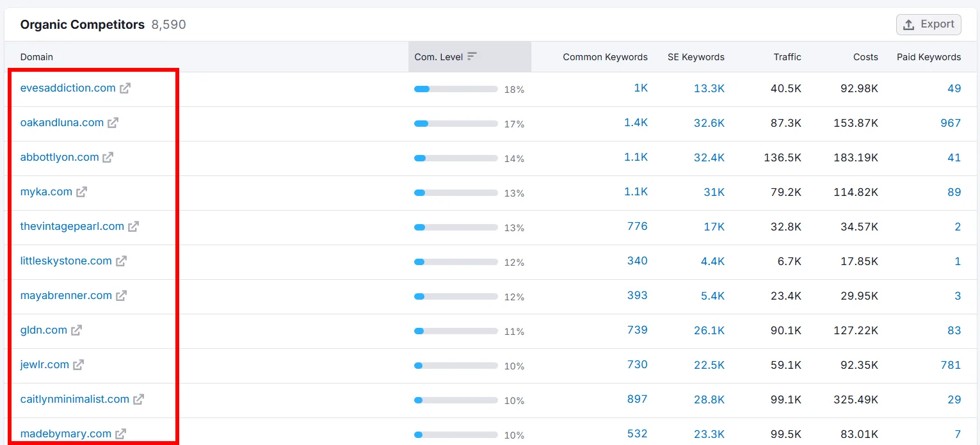This screenshot has width=980, height=445.
Task: Open external link icon for thevintagepearl.com
Action: tap(134, 227)
